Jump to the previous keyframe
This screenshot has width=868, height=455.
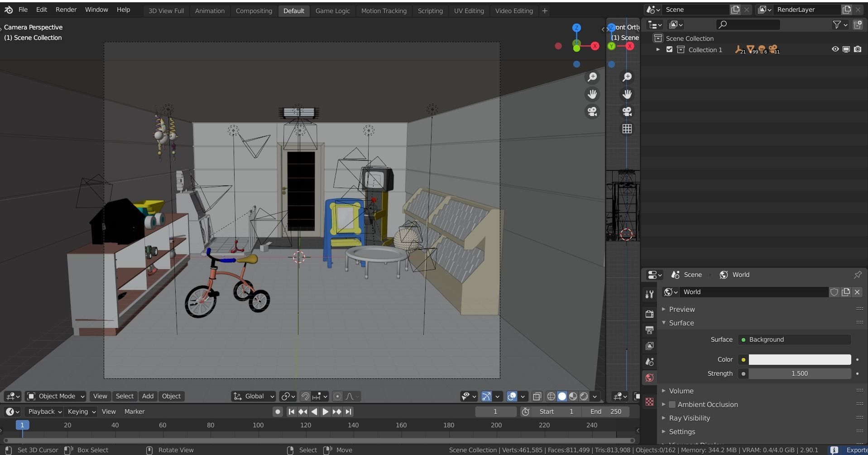coord(302,411)
